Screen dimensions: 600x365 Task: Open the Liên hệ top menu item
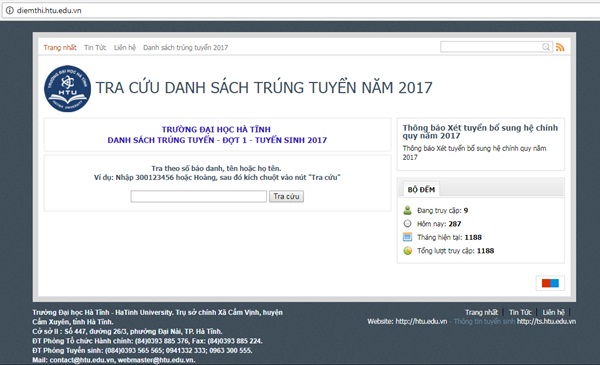pyautogui.click(x=125, y=47)
